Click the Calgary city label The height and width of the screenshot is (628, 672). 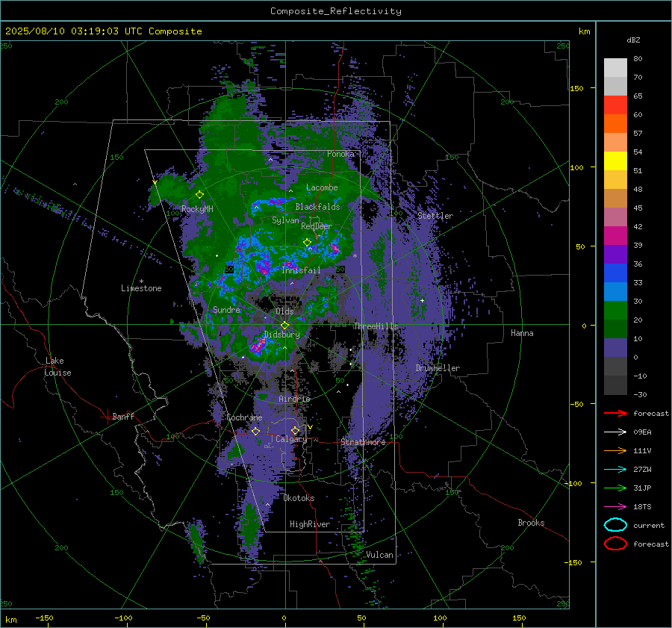tap(291, 439)
